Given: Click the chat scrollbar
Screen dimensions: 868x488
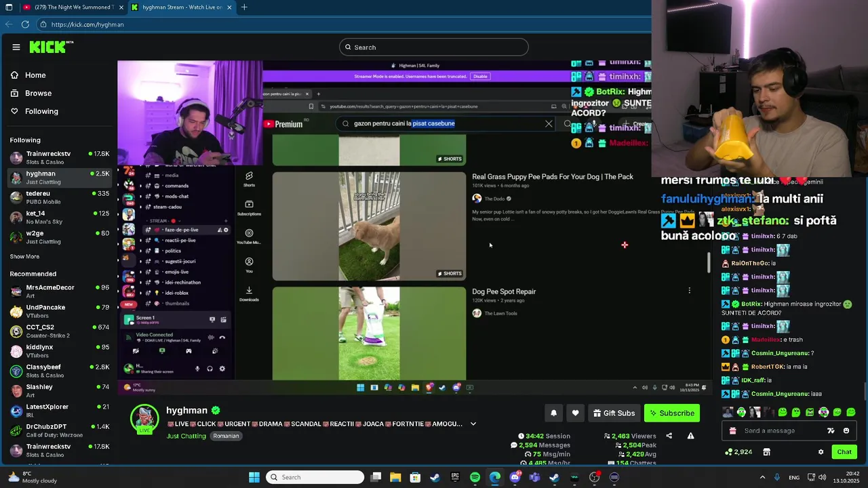Looking at the screenshot, I should tap(865, 392).
